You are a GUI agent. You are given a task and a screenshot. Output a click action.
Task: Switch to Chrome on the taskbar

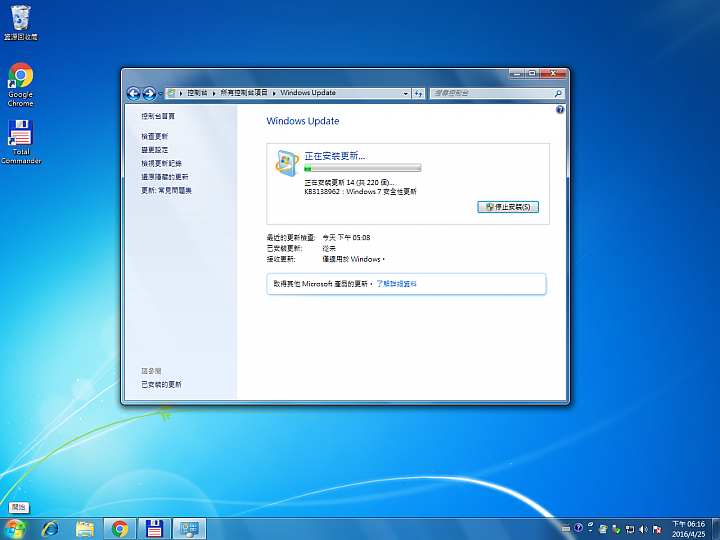pyautogui.click(x=120, y=529)
